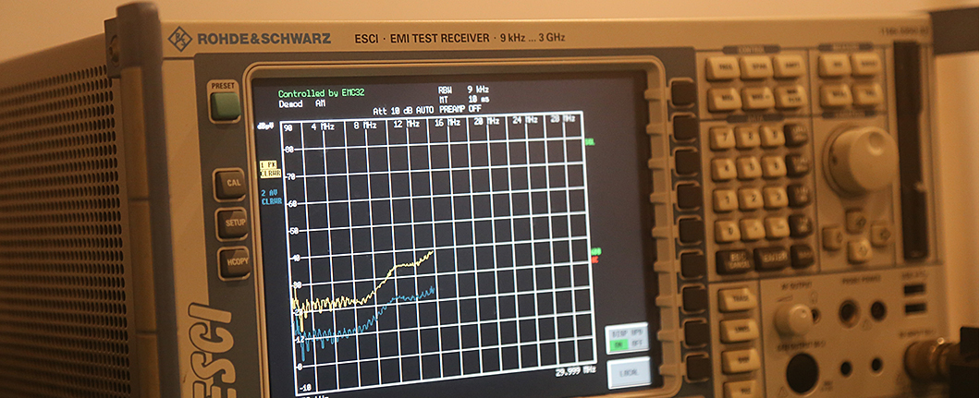Tap the '29.999 MHz' stop frequency
Screen dimensions: 980x398
point(576,372)
